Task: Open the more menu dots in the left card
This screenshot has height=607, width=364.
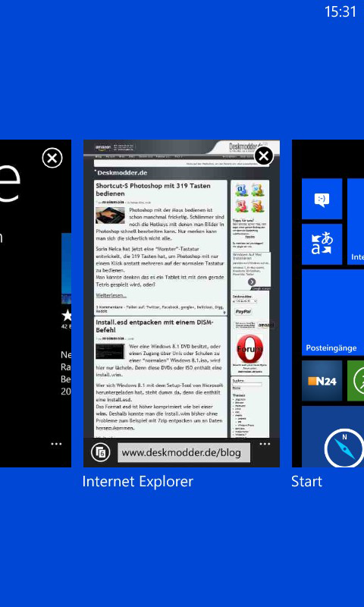Action: 56,444
